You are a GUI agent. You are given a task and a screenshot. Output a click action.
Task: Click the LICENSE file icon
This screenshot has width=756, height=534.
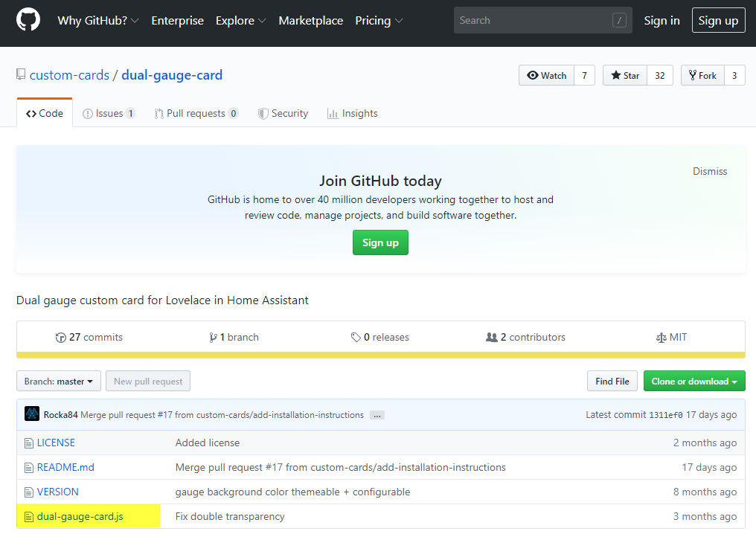tap(29, 443)
